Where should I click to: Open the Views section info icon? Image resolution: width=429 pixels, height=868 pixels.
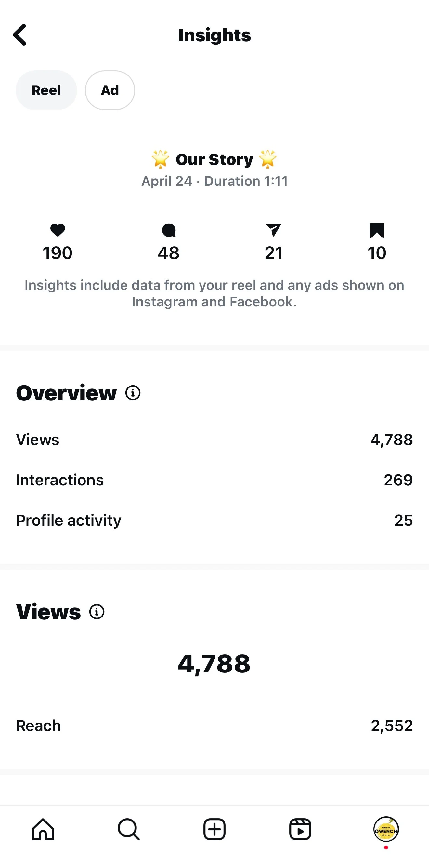click(x=97, y=612)
